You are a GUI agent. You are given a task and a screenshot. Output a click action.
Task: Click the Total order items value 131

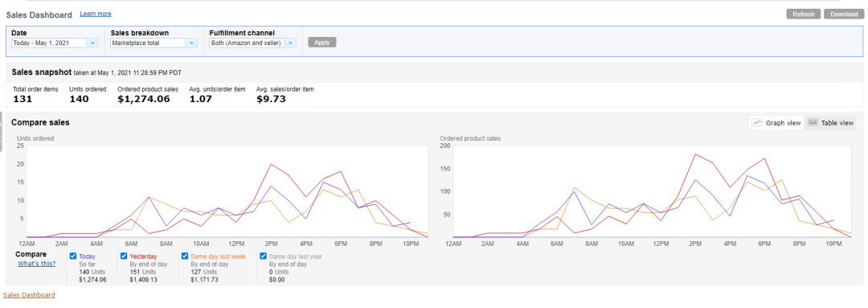tap(23, 99)
